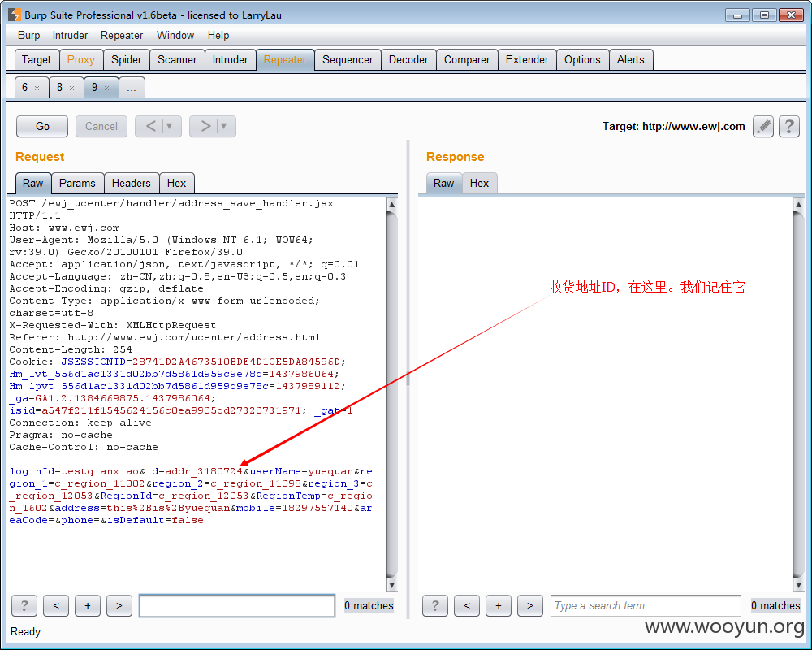This screenshot has width=812, height=650.
Task: Switch to the Extender tab
Action: 527,59
